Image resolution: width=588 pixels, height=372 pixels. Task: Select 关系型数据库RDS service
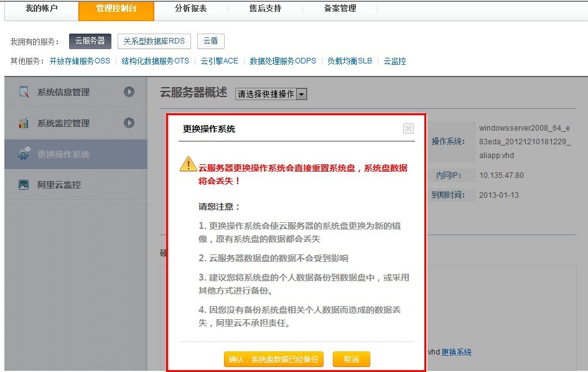point(154,41)
